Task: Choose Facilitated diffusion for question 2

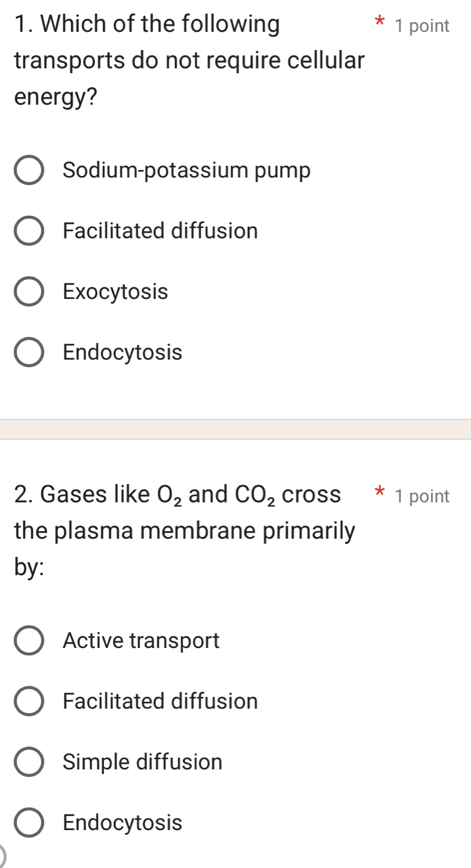Action: (x=29, y=701)
